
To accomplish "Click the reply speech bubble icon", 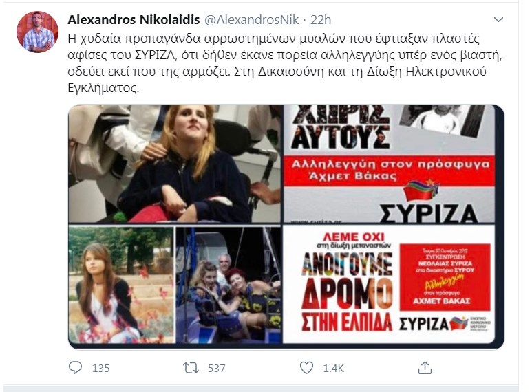I will pyautogui.click(x=75, y=367).
